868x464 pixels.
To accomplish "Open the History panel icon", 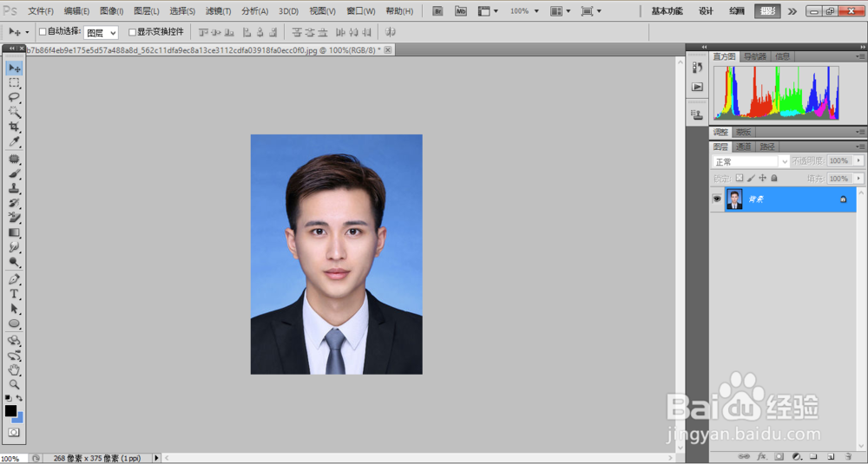I will pos(697,68).
